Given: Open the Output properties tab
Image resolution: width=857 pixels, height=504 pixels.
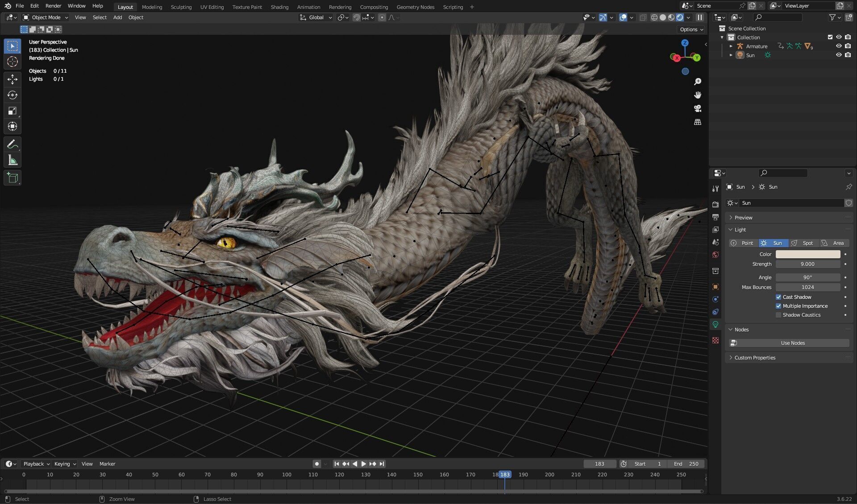Looking at the screenshot, I should (x=716, y=217).
